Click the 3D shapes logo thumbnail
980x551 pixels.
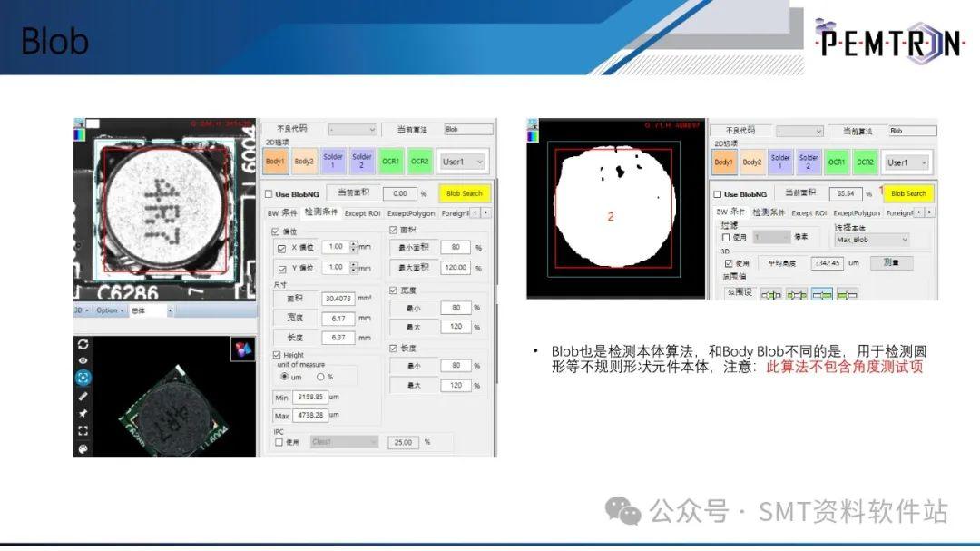pos(242,349)
